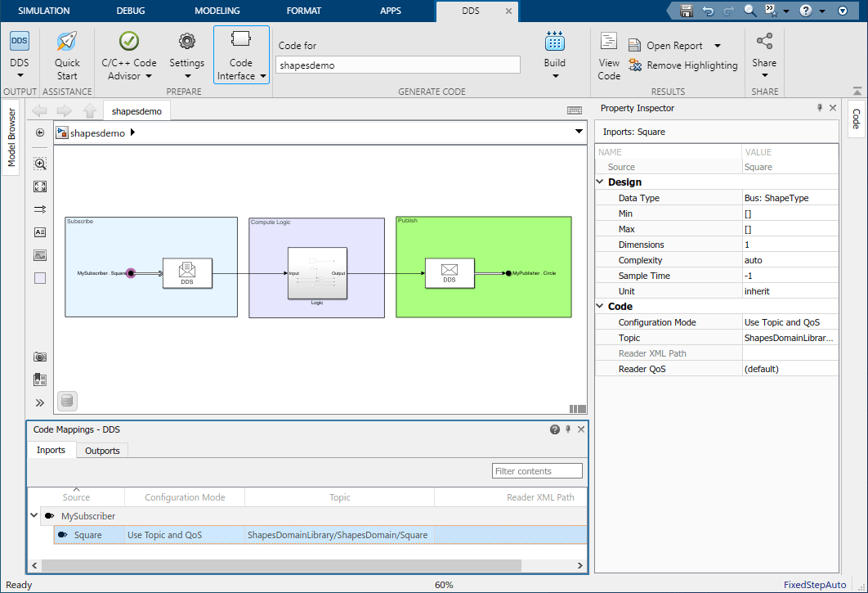Select the Logic subsystem block
This screenshot has width=868, height=593.
317,273
